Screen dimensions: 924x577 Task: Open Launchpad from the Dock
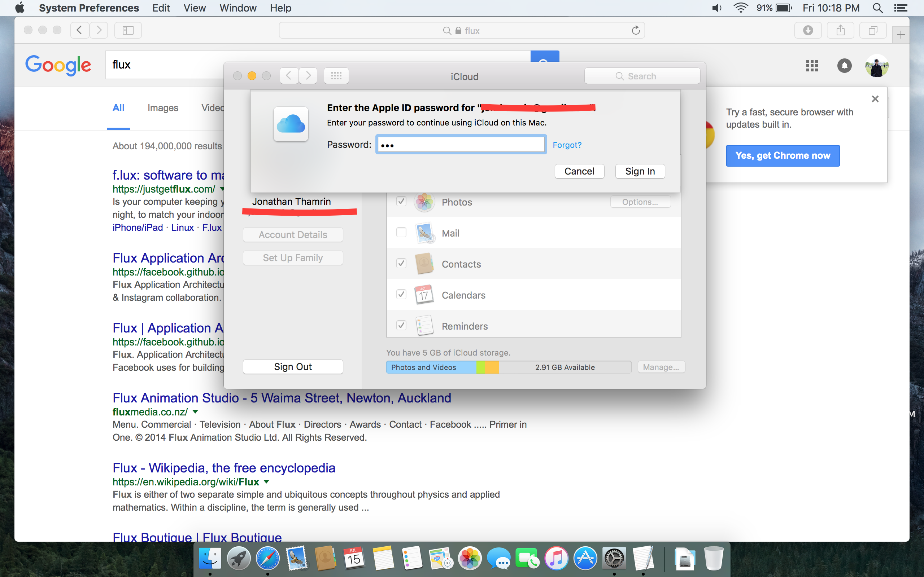click(x=239, y=559)
